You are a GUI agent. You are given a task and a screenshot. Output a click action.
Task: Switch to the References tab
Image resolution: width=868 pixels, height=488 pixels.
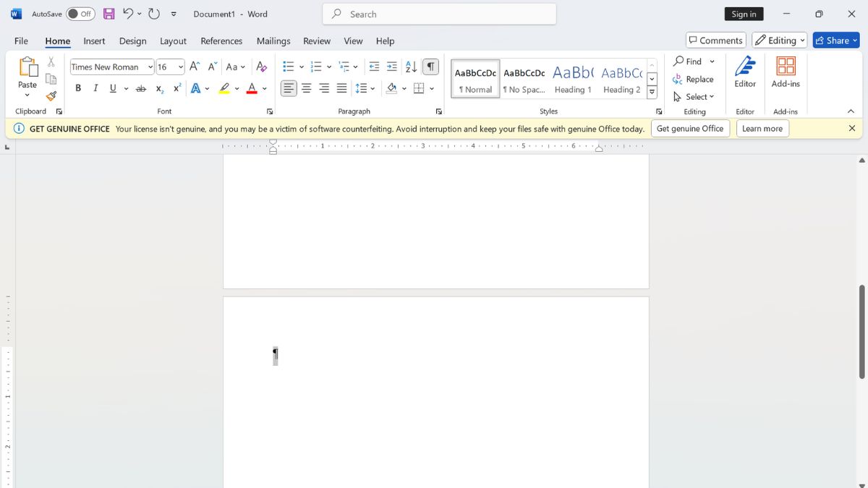pos(221,40)
